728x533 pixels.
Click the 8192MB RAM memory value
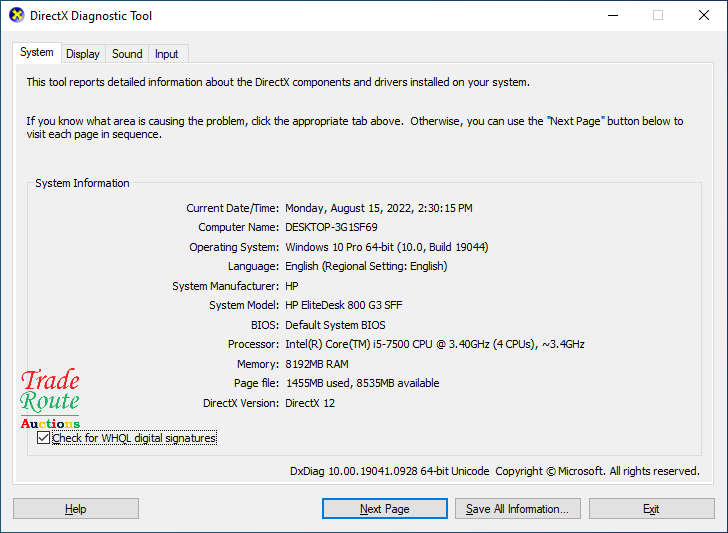point(317,364)
